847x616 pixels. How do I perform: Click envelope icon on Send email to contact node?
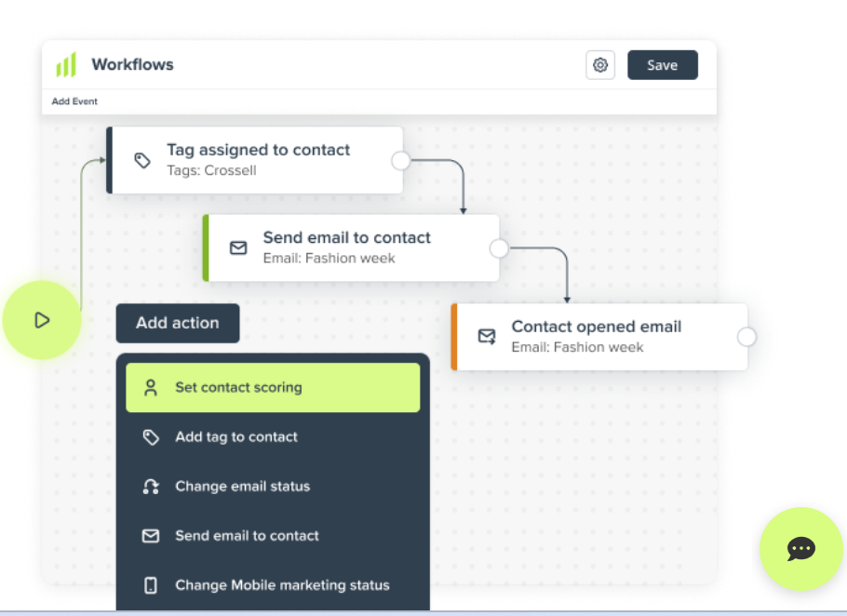(x=238, y=248)
